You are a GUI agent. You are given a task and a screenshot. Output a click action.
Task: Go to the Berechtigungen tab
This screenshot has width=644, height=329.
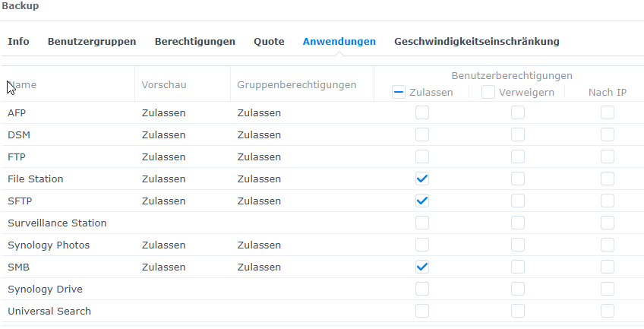point(194,41)
